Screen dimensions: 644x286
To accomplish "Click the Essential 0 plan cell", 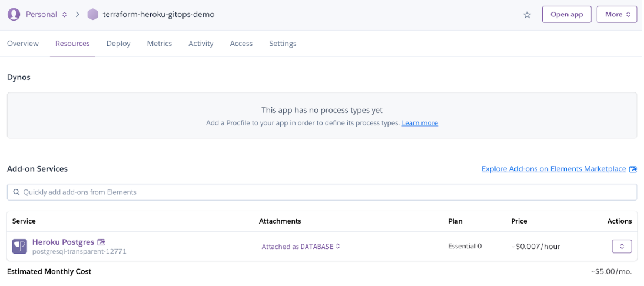I will [x=464, y=246].
